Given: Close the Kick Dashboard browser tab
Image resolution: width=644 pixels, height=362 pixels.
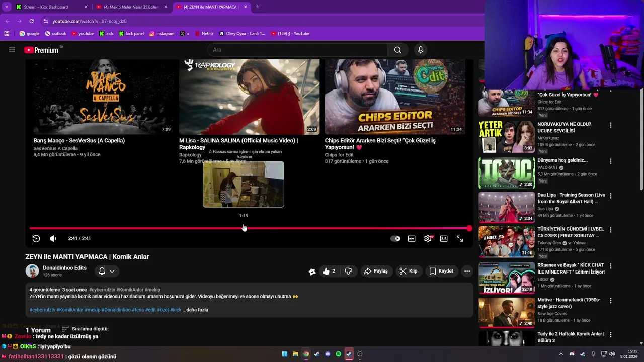Looking at the screenshot, I should coord(86,7).
